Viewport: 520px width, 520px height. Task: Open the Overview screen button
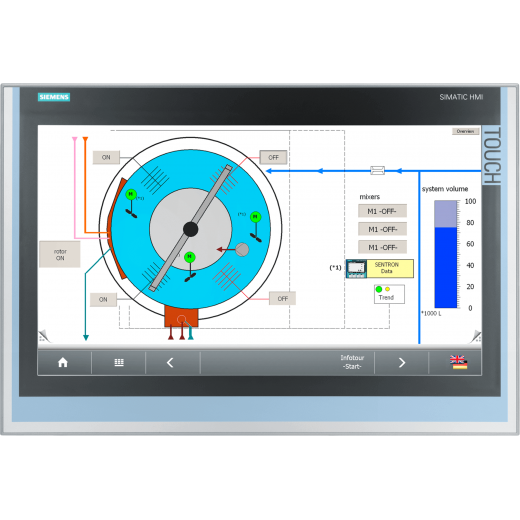coord(465,131)
